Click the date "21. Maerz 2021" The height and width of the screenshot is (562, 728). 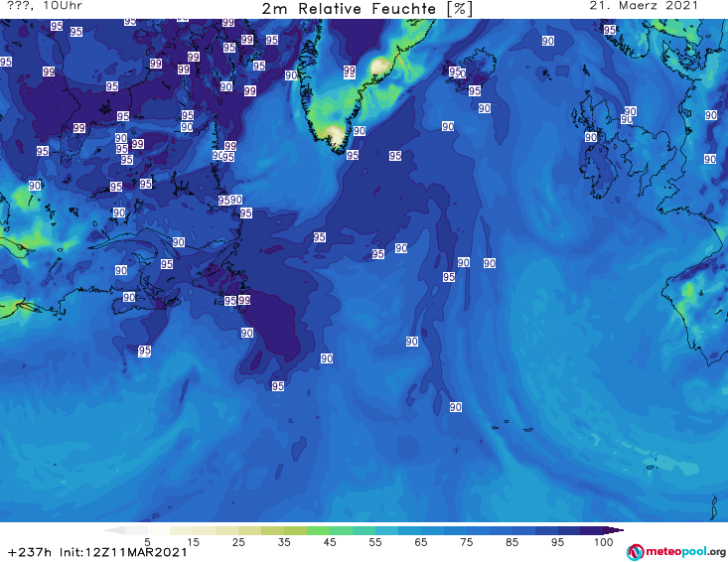[x=644, y=6]
